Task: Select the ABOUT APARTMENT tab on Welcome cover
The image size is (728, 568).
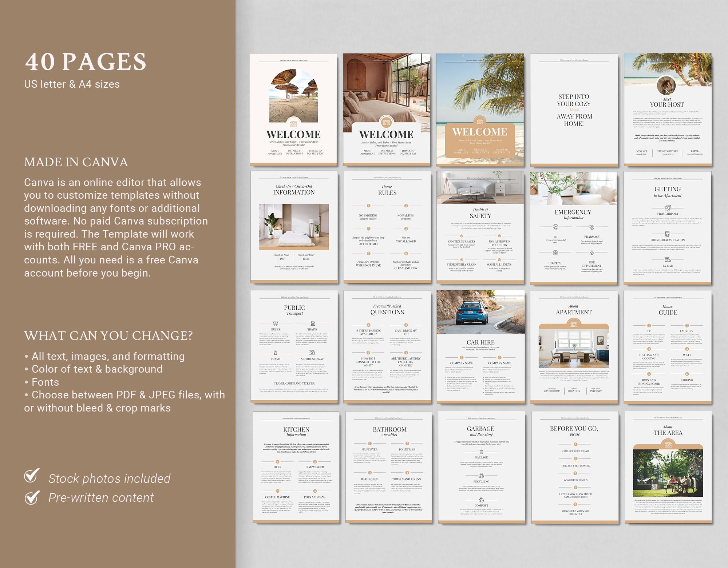Action: [x=275, y=152]
